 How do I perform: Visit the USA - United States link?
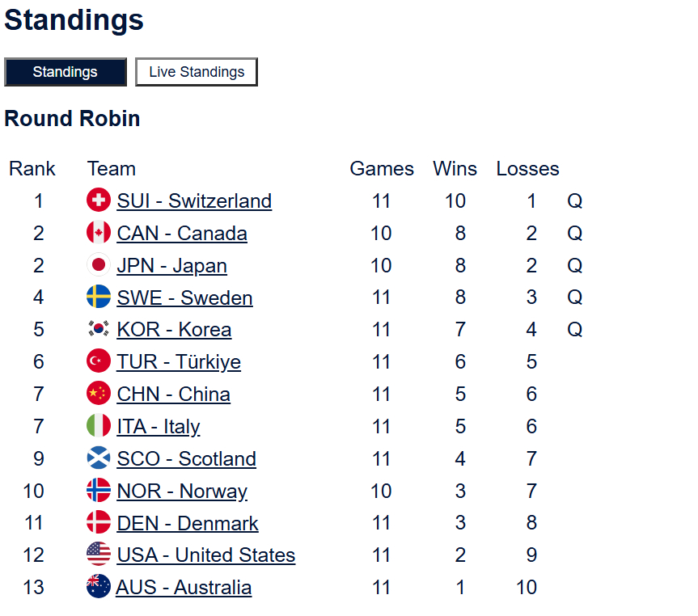coord(206,555)
